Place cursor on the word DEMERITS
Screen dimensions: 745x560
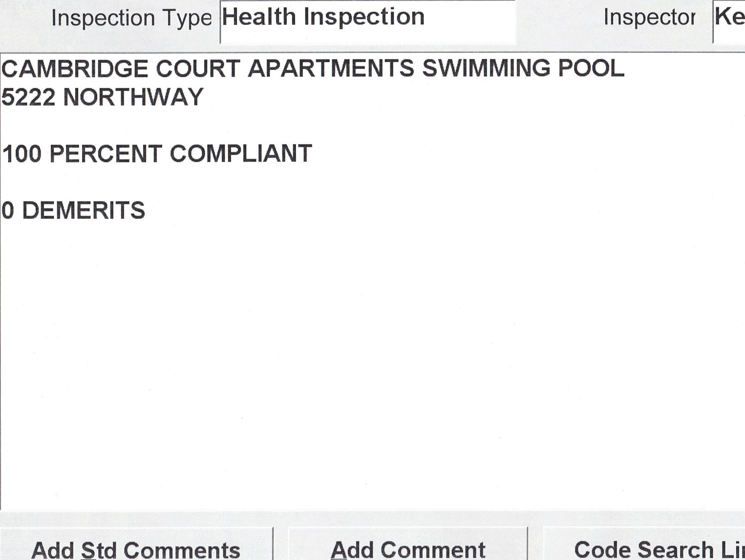click(84, 211)
